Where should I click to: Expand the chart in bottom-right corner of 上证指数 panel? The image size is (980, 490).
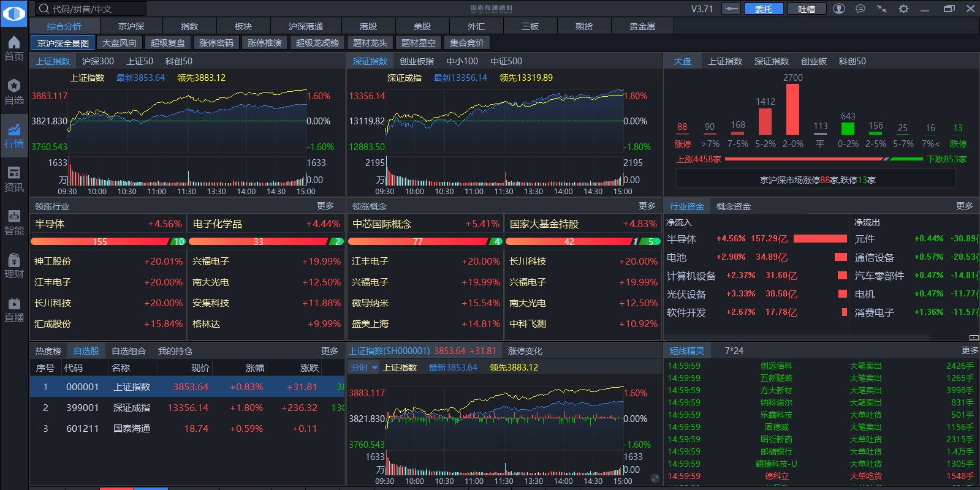coord(655,478)
